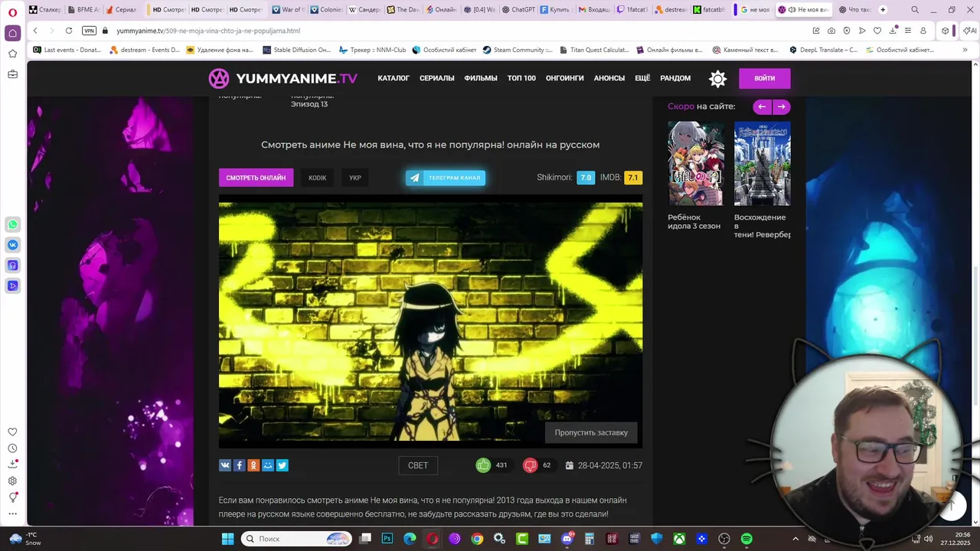This screenshot has width=980, height=551.
Task: Open the АНОНСЫ menu item
Action: click(609, 78)
